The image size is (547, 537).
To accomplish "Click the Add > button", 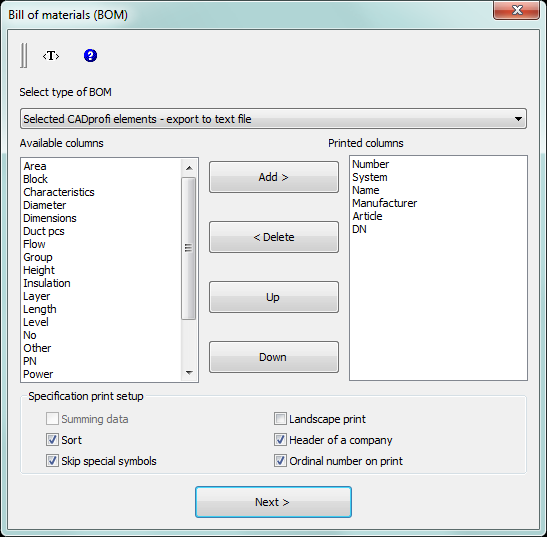I will 274,177.
